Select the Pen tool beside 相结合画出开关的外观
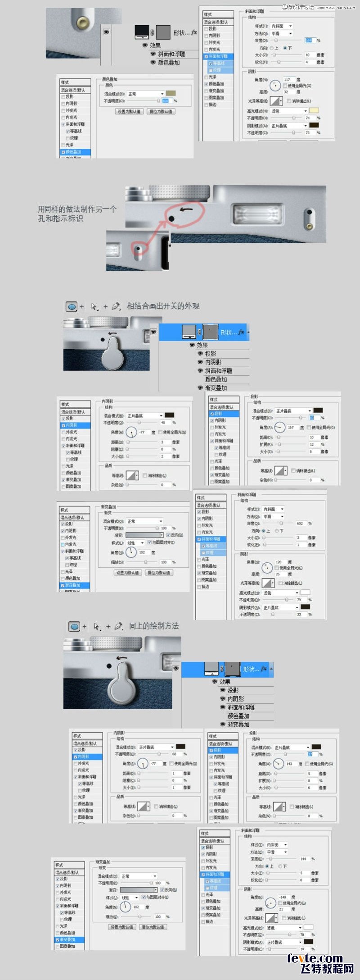This screenshot has width=360, height=980. [116, 306]
